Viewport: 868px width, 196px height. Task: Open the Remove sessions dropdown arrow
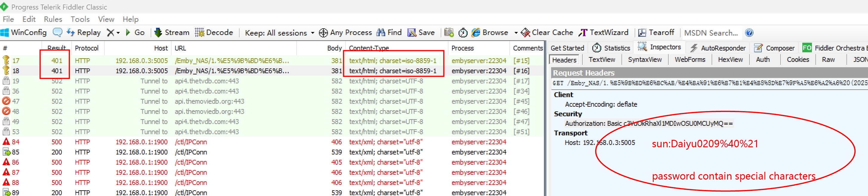click(118, 33)
